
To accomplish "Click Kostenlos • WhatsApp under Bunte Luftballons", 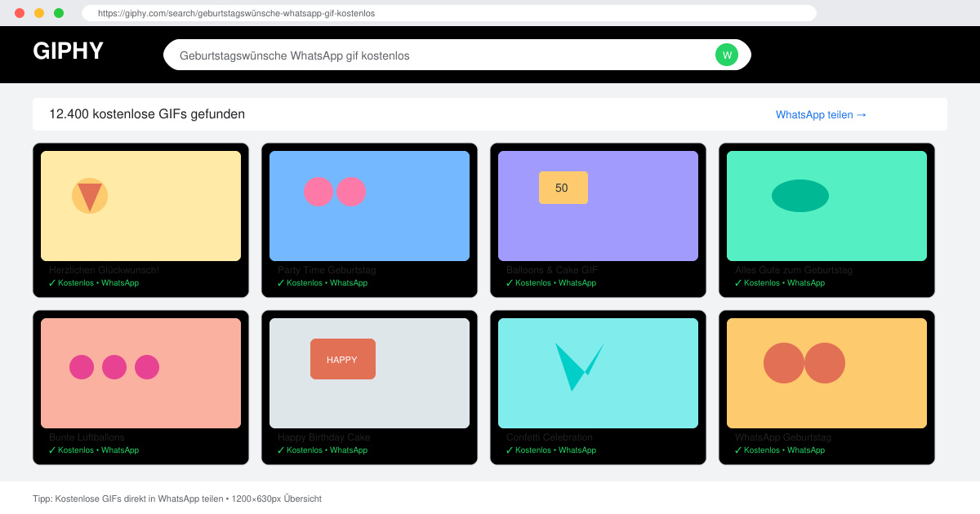I will (x=93, y=450).
